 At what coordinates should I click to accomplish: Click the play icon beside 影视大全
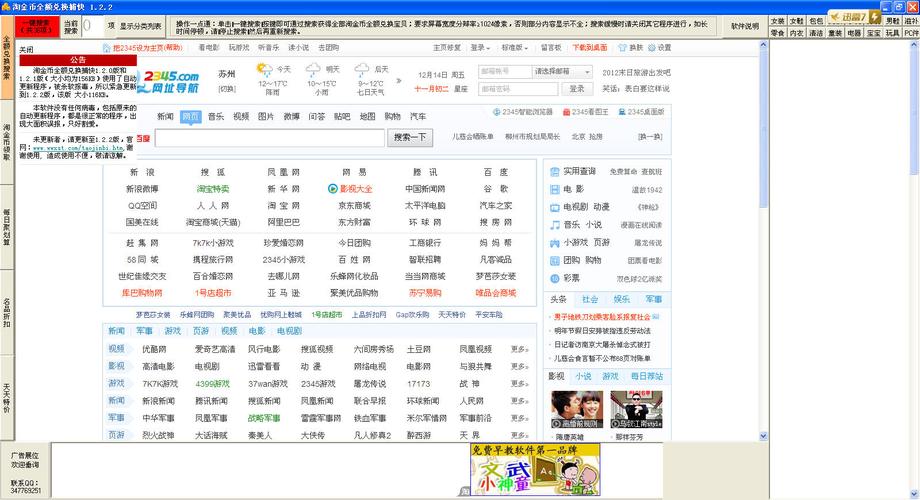click(333, 189)
